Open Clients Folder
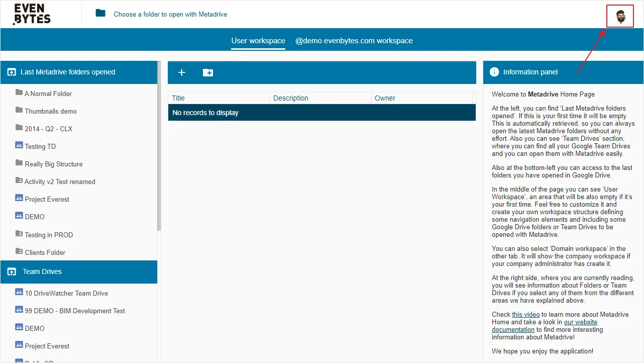This screenshot has width=644, height=363. click(x=45, y=252)
